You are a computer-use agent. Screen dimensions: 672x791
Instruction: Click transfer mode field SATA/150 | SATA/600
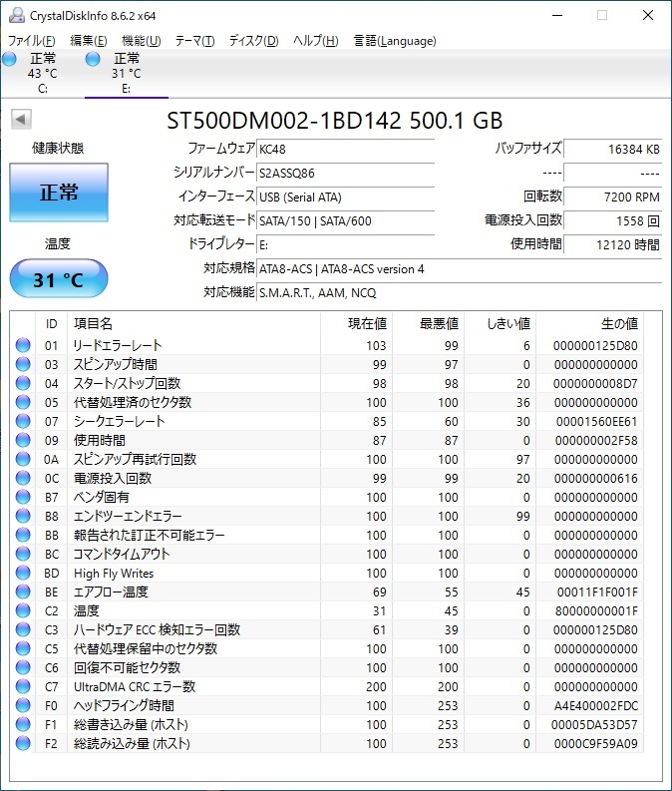345,221
